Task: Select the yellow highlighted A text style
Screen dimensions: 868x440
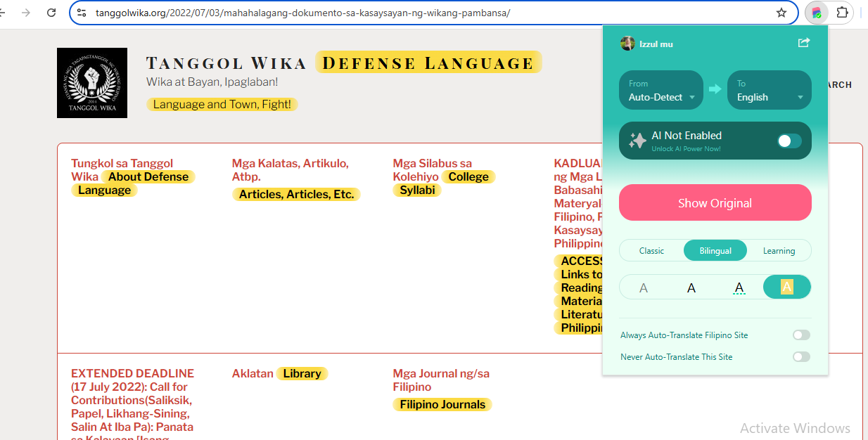Action: pos(787,287)
